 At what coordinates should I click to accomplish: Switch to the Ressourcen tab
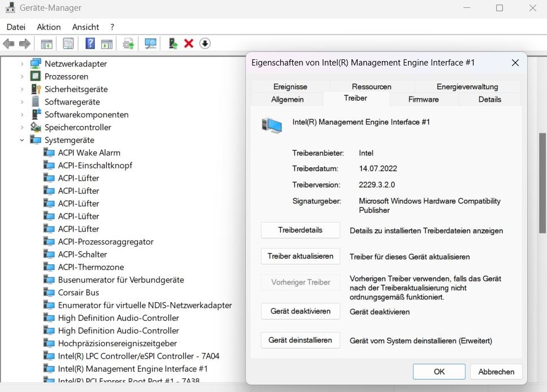[x=371, y=86]
